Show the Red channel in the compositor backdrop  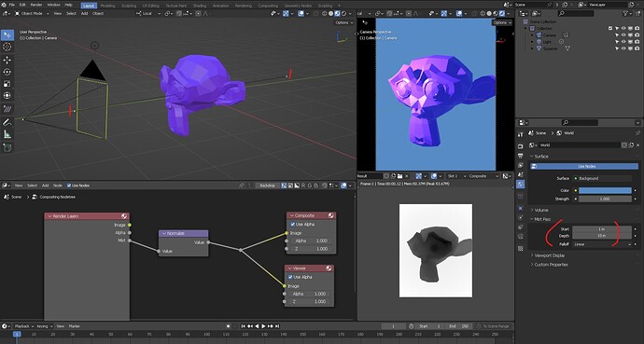coord(303,186)
